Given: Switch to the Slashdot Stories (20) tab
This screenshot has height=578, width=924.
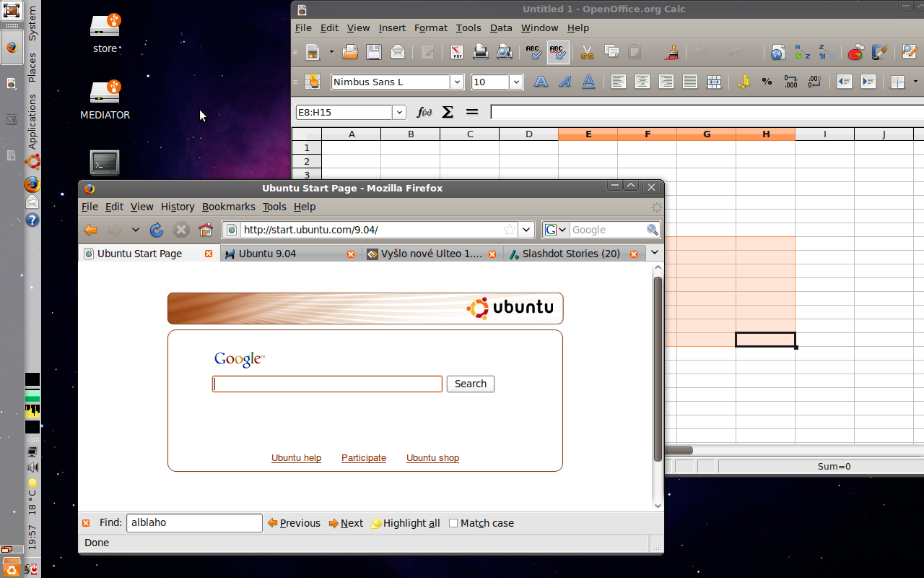Looking at the screenshot, I should click(x=574, y=254).
